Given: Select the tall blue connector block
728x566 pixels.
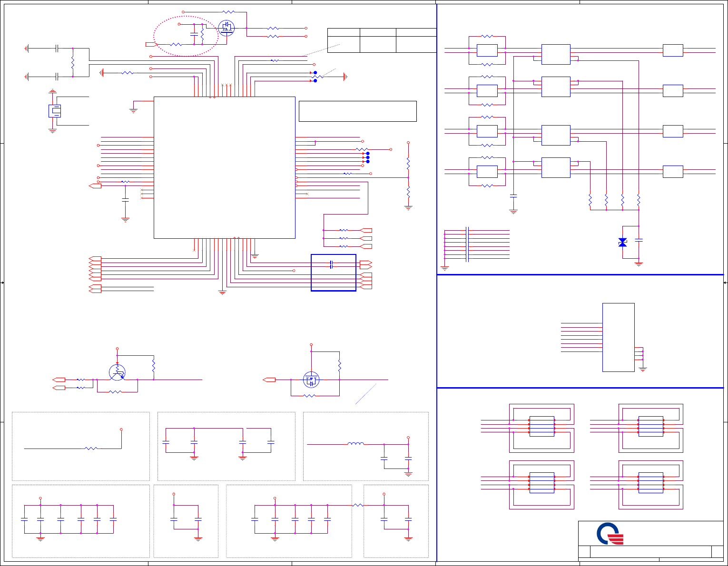Looking at the screenshot, I should (x=619, y=337).
